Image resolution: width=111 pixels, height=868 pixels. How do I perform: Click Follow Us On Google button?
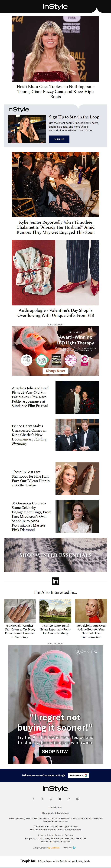(78, 775)
